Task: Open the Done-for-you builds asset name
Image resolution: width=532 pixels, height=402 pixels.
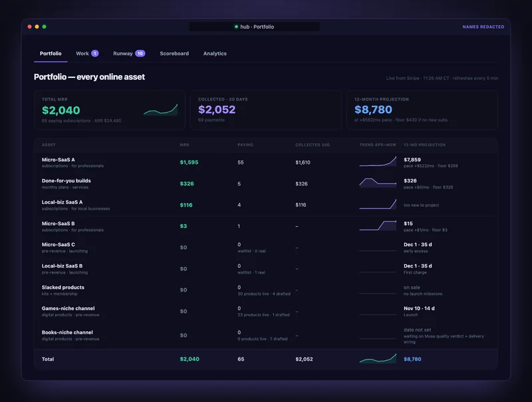Action: point(66,180)
